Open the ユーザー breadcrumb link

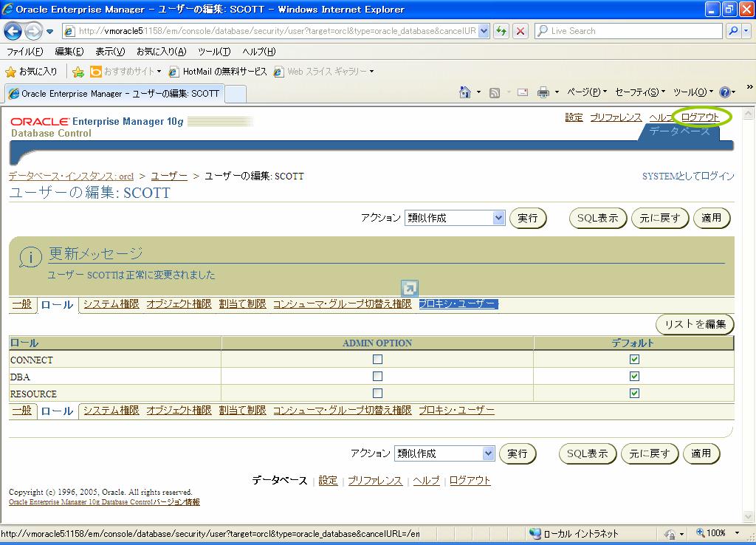169,176
